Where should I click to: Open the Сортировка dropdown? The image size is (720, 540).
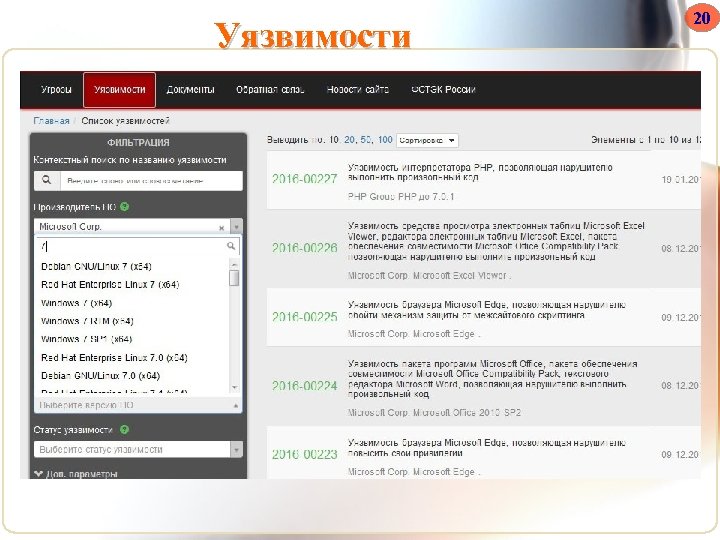[427, 141]
